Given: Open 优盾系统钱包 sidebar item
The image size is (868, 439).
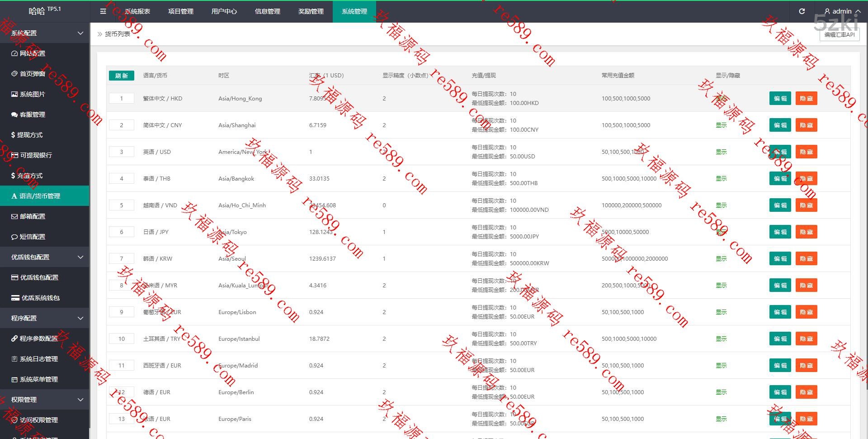Looking at the screenshot, I should 40,298.
